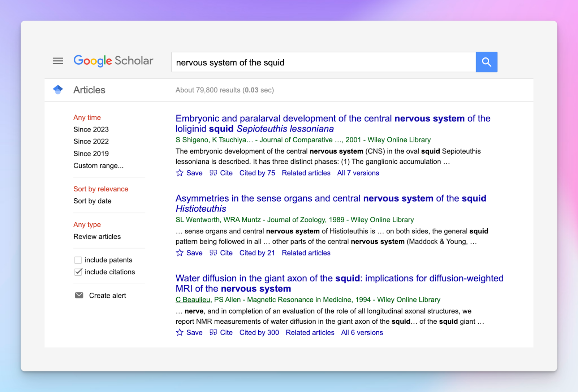Screen dimensions: 578x392
Task: Click the Save star icon for Asymmetries article
Action: pyautogui.click(x=180, y=253)
